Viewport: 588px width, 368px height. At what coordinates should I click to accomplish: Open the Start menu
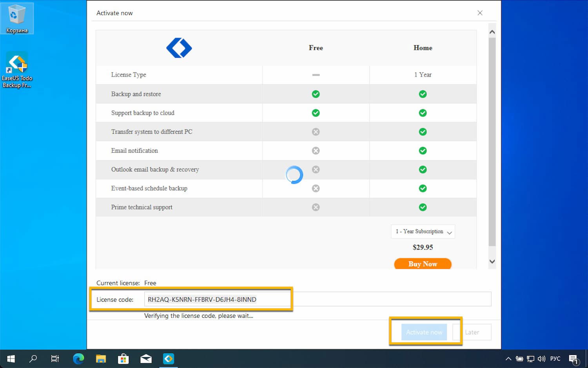tap(10, 359)
